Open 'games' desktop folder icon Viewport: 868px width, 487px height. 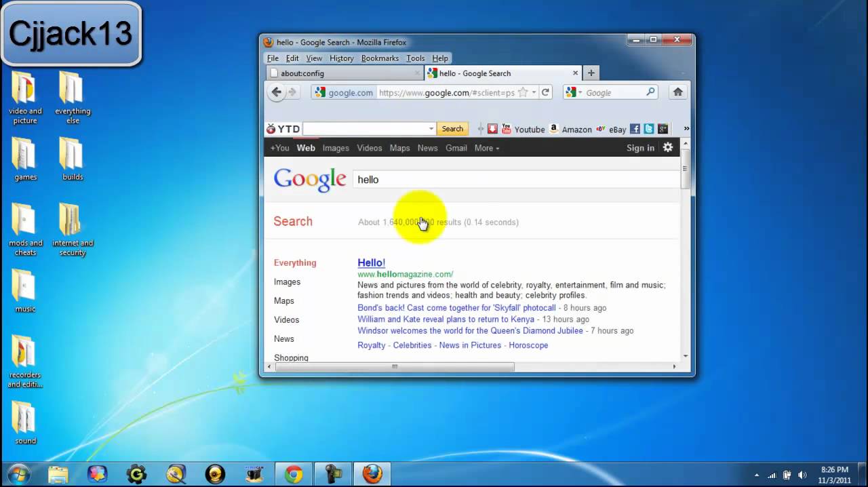tap(25, 159)
